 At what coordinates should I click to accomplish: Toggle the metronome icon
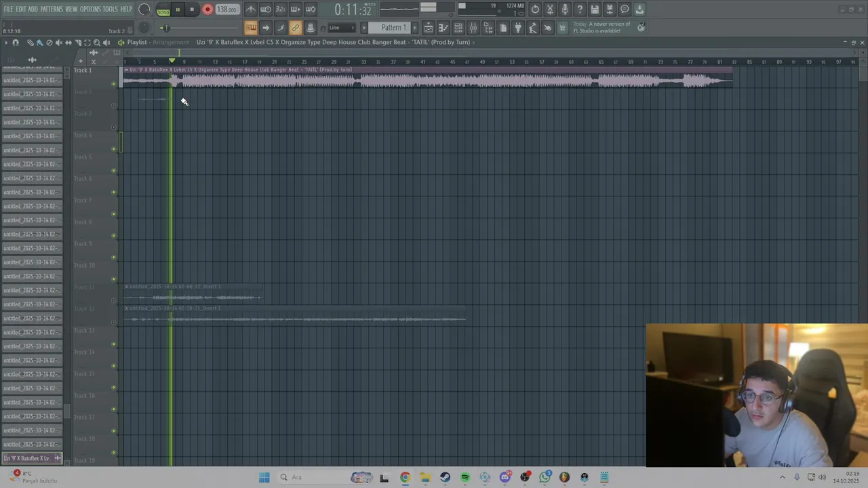[251, 9]
